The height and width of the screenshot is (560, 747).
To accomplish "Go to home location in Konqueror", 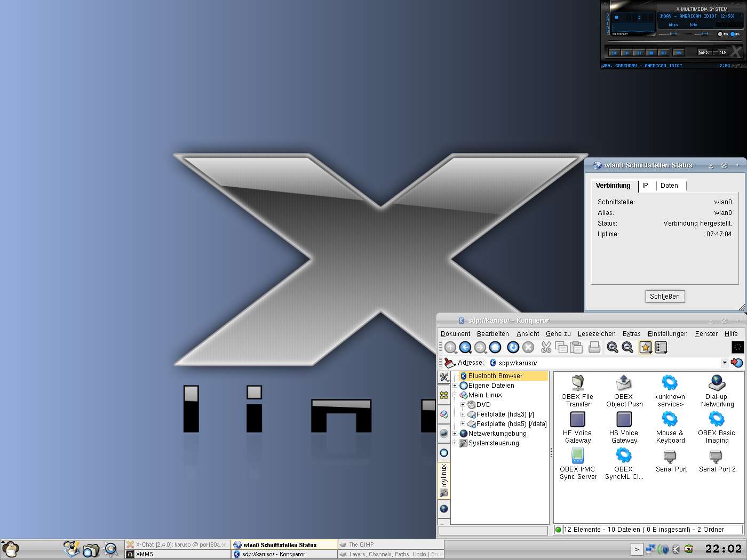I will click(495, 348).
